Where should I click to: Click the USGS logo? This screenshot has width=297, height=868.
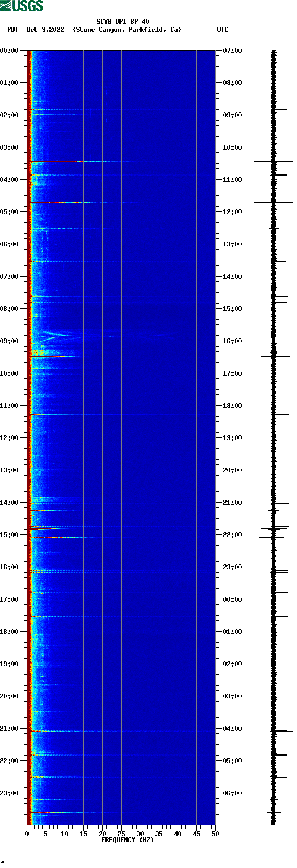(x=22, y=6)
